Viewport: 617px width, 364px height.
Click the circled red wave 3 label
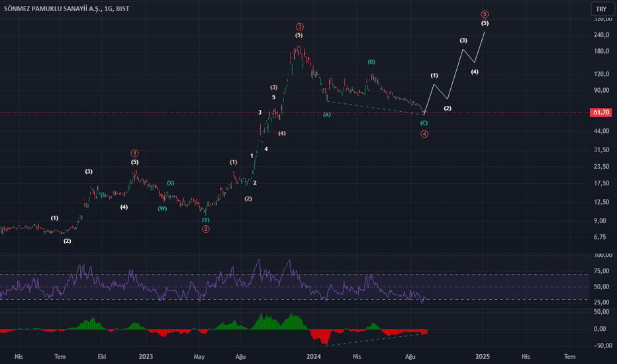click(x=300, y=26)
